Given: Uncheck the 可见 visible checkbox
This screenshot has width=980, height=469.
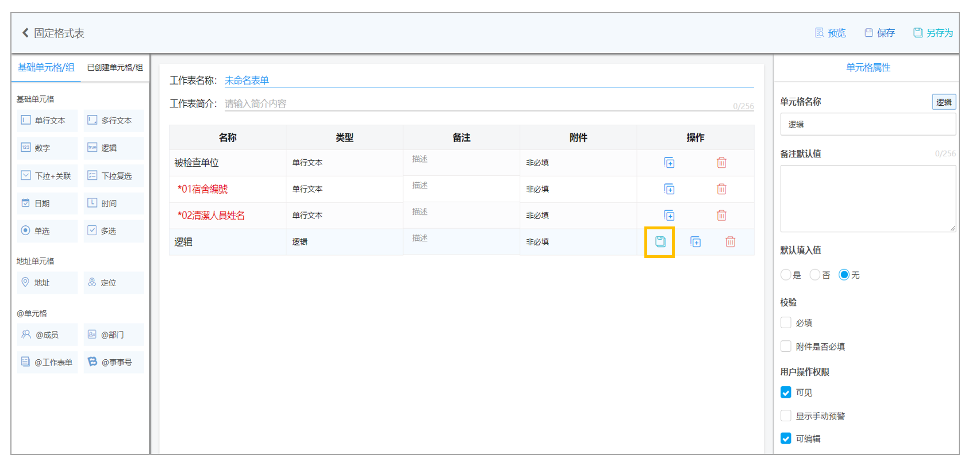Looking at the screenshot, I should pyautogui.click(x=786, y=393).
